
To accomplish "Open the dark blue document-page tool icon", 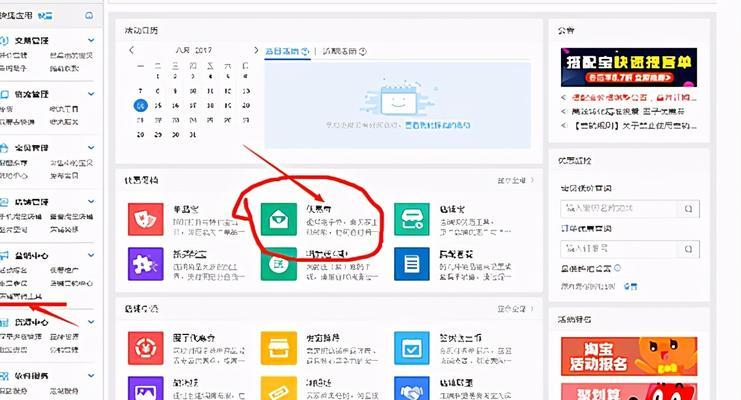I will (x=412, y=264).
